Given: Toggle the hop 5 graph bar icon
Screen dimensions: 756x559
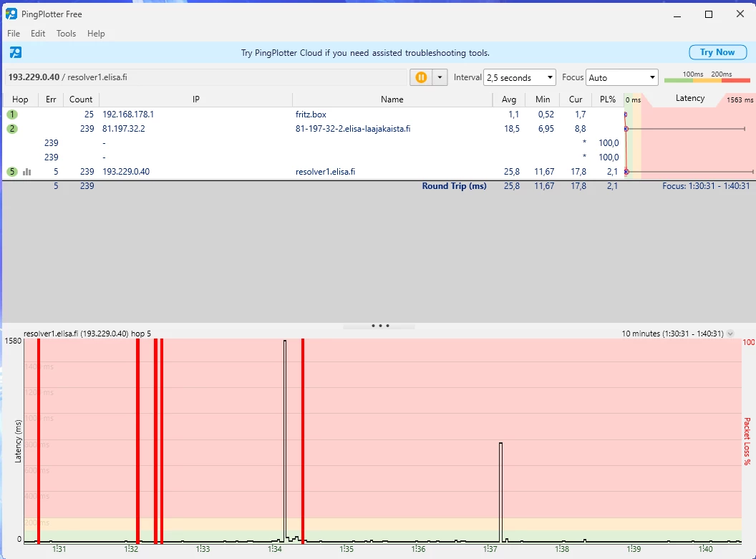Looking at the screenshot, I should coord(27,172).
